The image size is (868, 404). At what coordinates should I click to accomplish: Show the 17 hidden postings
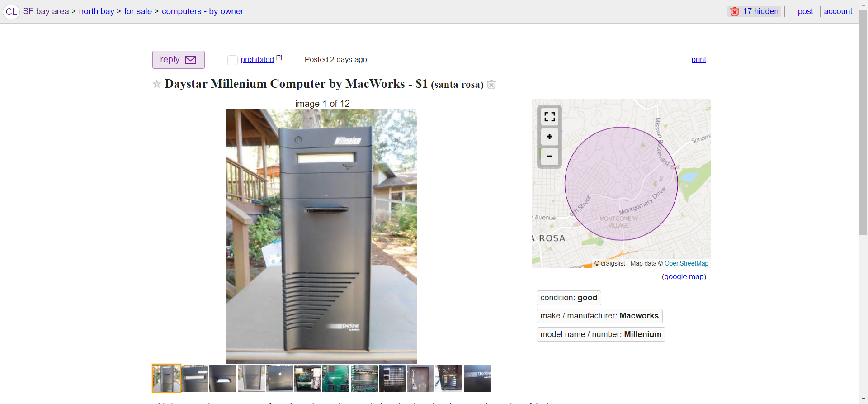pyautogui.click(x=755, y=11)
